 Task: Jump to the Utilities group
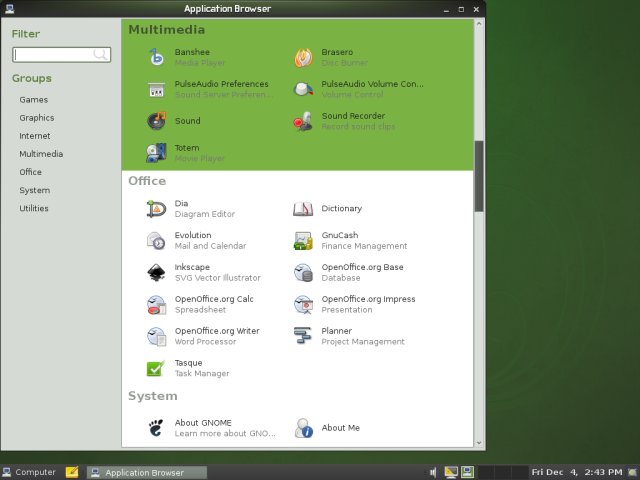(34, 208)
